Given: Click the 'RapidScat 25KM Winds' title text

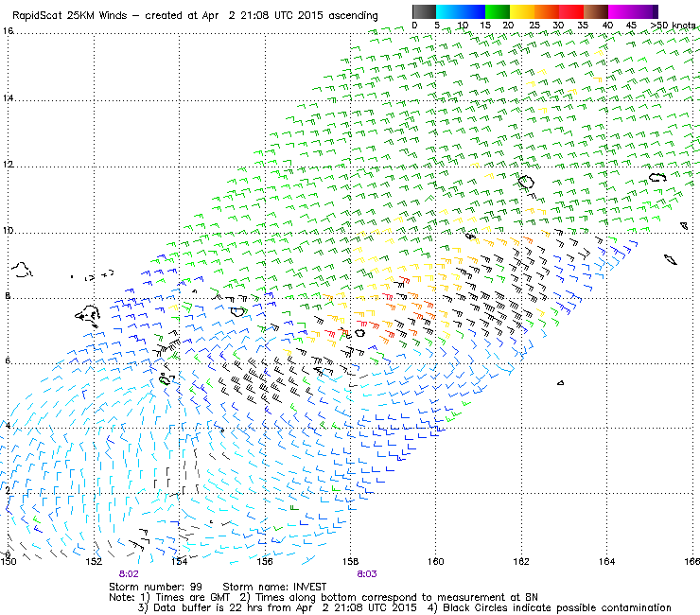Looking at the screenshot, I should point(70,16).
